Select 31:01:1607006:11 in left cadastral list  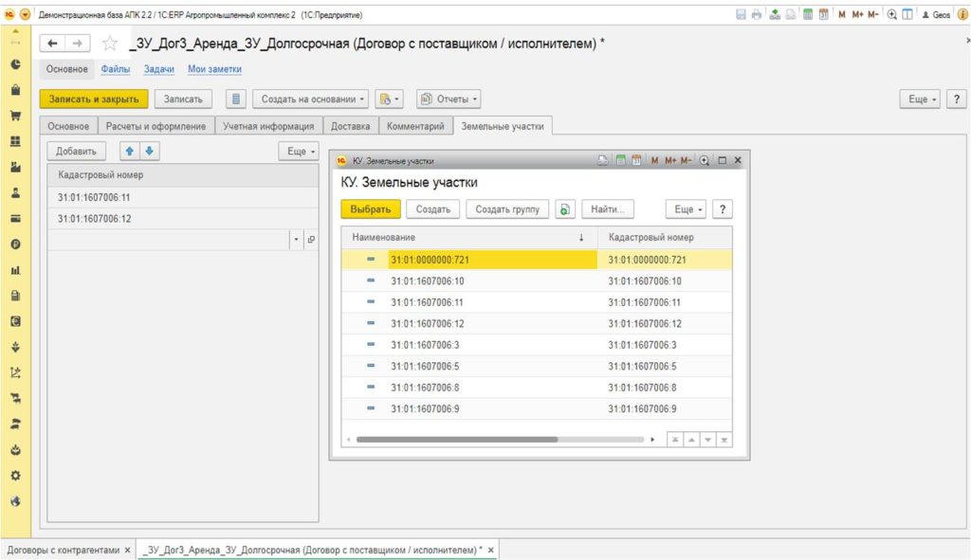(x=183, y=197)
